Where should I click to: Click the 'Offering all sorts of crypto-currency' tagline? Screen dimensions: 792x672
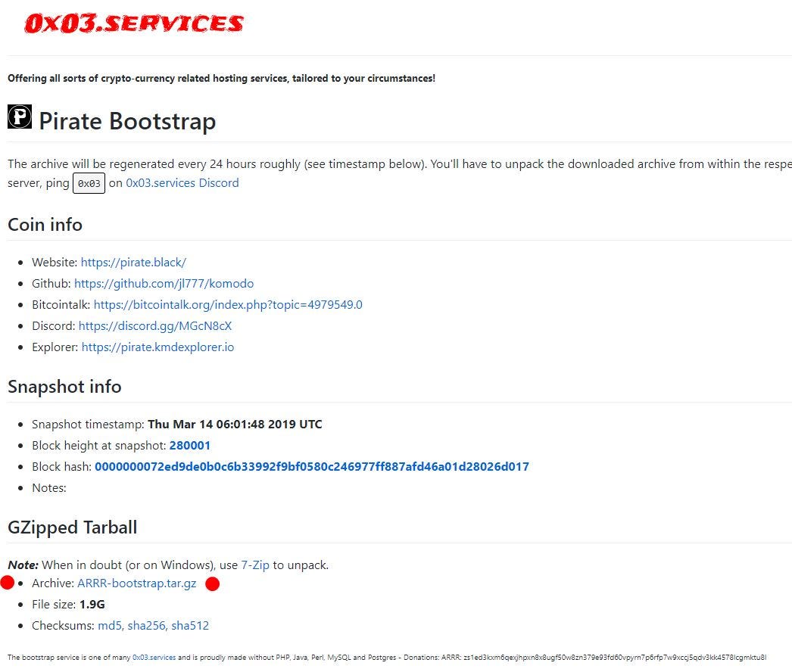[221, 78]
